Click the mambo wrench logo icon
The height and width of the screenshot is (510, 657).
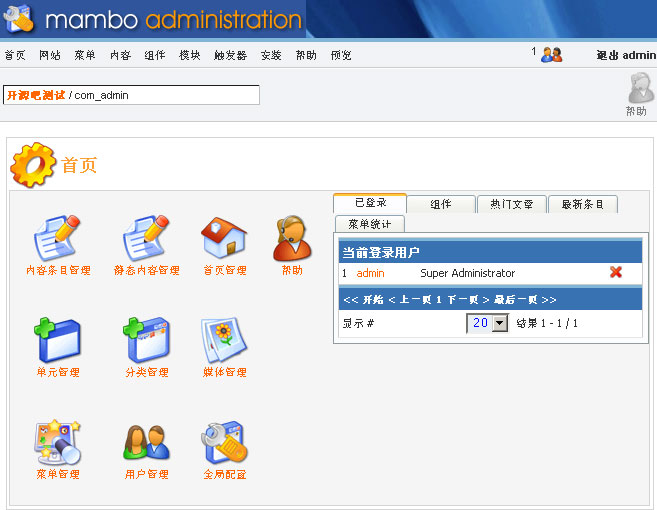[x=18, y=18]
